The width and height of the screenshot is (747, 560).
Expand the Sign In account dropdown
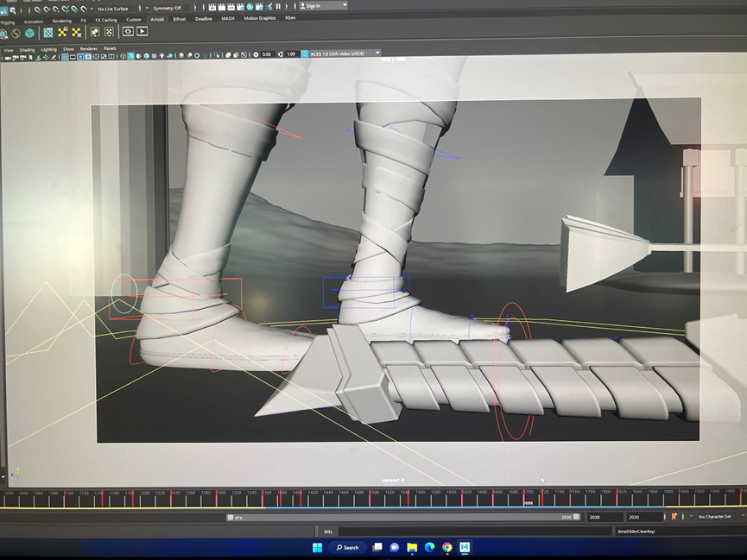[x=345, y=5]
